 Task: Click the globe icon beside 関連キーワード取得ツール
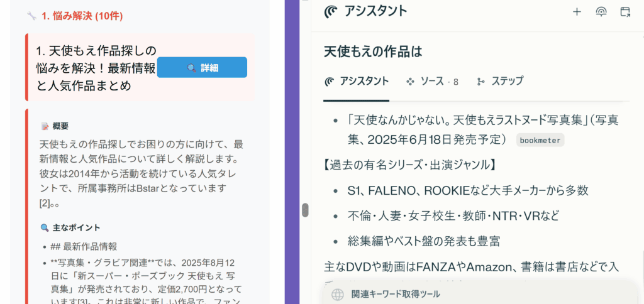click(337, 295)
